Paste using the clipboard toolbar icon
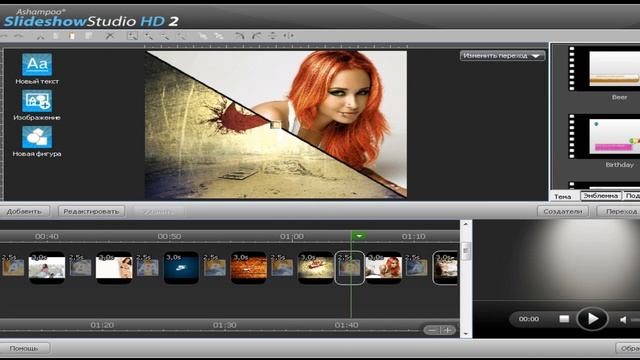The image size is (640, 360). [72, 36]
